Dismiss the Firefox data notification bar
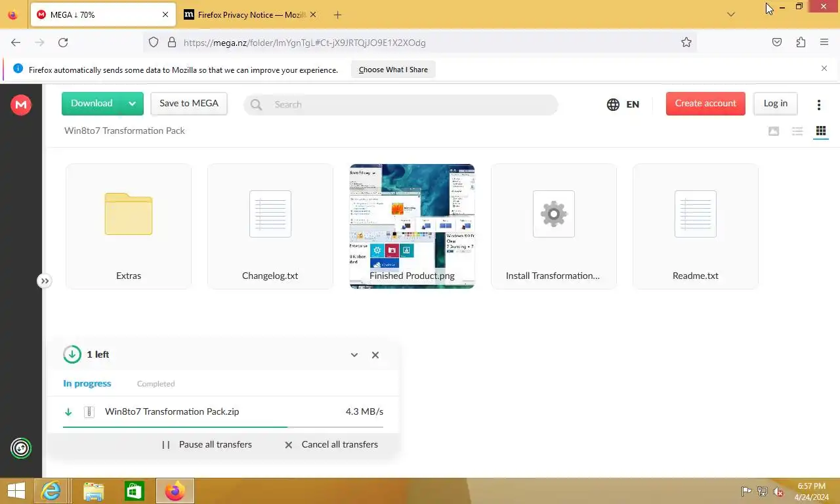Viewport: 840px width, 504px height. pos(824,68)
